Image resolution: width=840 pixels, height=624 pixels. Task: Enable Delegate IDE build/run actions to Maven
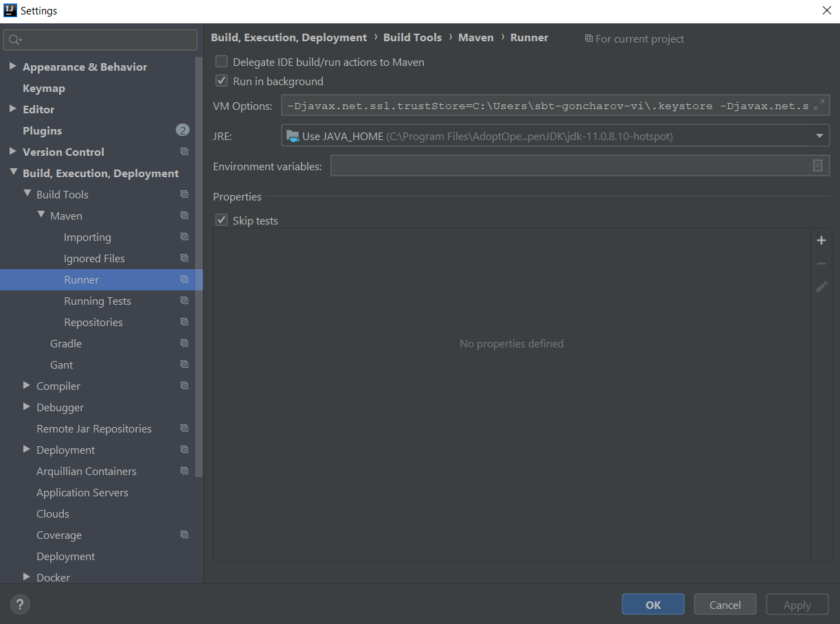[221, 62]
